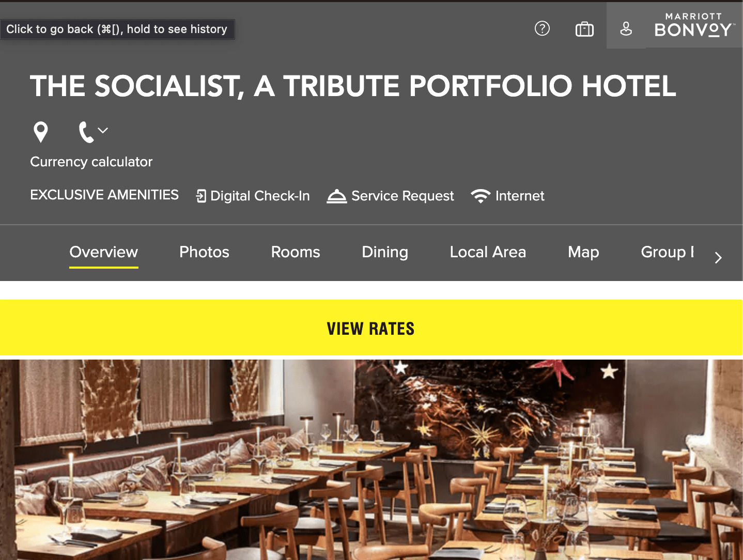
Task: Click the Digital Check-In icon
Action: pyautogui.click(x=201, y=196)
